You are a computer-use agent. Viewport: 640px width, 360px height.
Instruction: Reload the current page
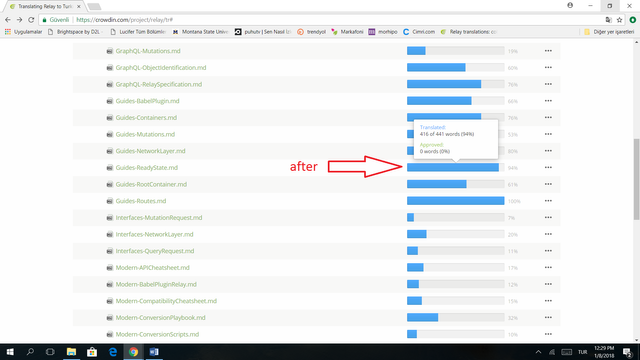coord(31,20)
